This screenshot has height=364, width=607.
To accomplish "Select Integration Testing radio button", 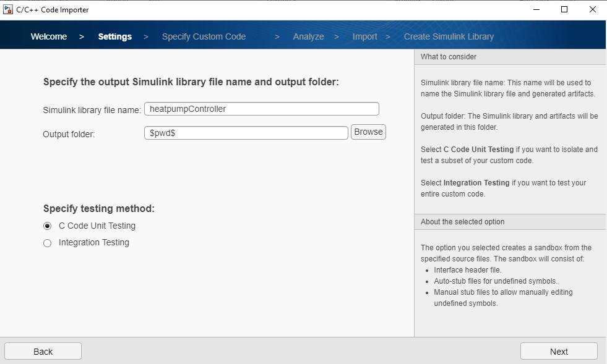I will tap(47, 243).
